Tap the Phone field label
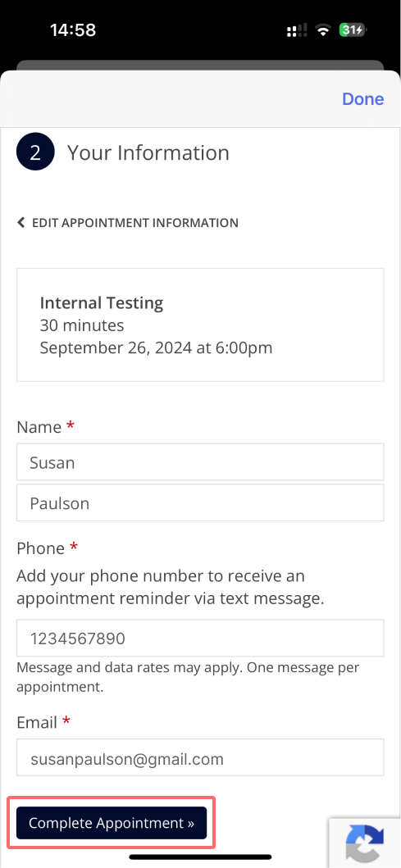The width and height of the screenshot is (401, 868). 40,548
